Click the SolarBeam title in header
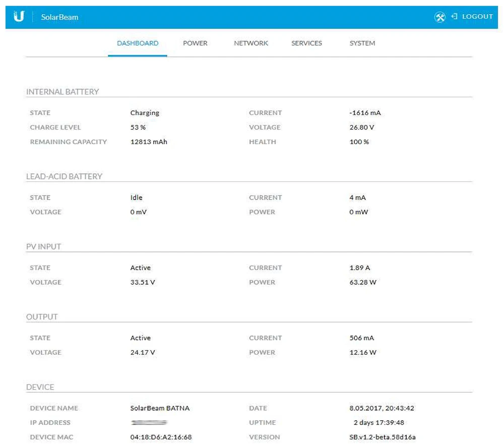The image size is (504, 448). (59, 17)
